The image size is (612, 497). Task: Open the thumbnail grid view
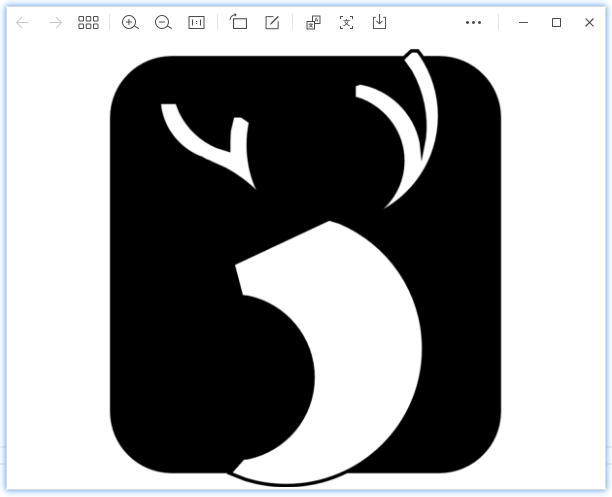(x=88, y=23)
